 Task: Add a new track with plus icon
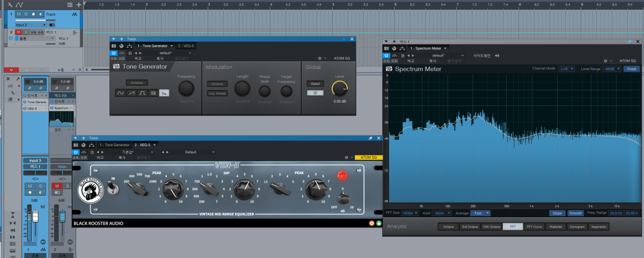pyautogui.click(x=79, y=4)
